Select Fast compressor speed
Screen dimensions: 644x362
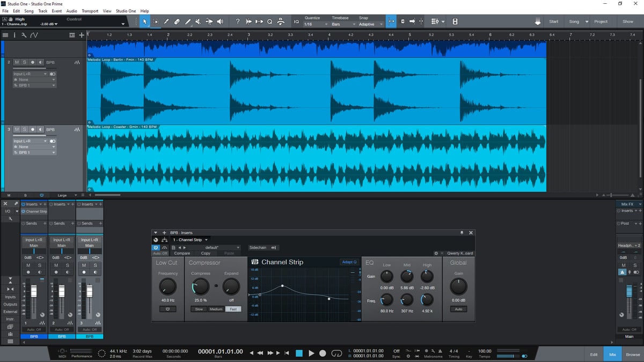[x=233, y=309]
